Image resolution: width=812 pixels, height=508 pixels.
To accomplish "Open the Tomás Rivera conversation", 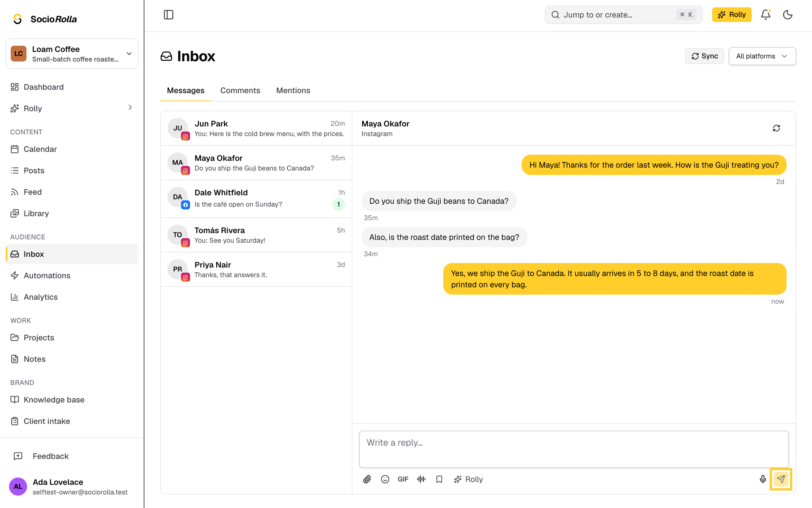I will (x=256, y=235).
